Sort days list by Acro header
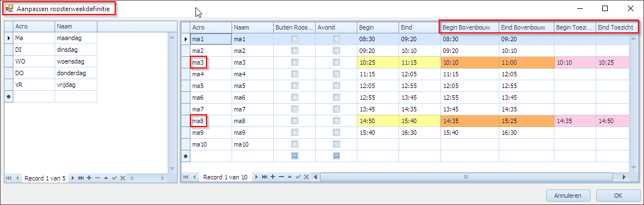644x205 pixels. point(34,27)
